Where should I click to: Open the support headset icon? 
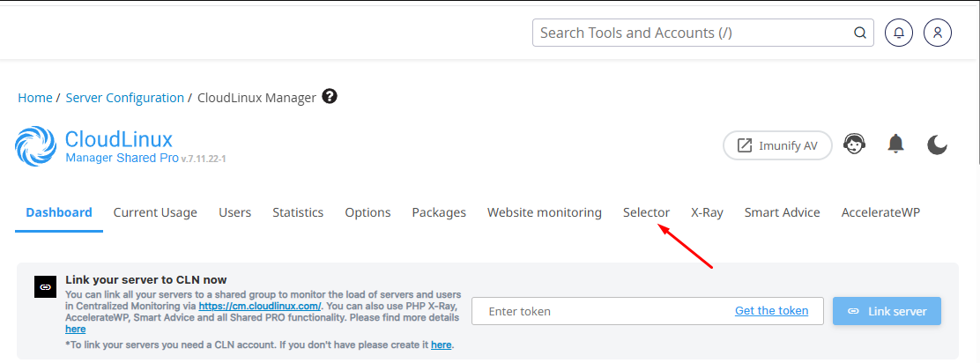pyautogui.click(x=854, y=144)
